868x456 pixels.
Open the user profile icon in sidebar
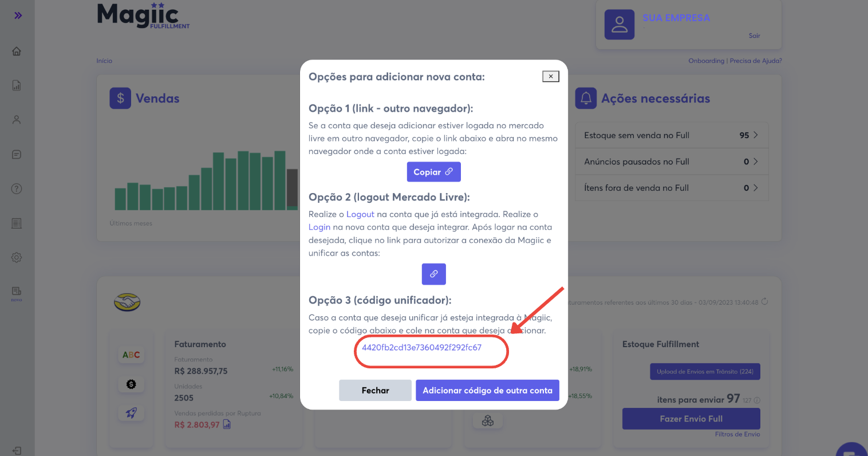coord(17,120)
